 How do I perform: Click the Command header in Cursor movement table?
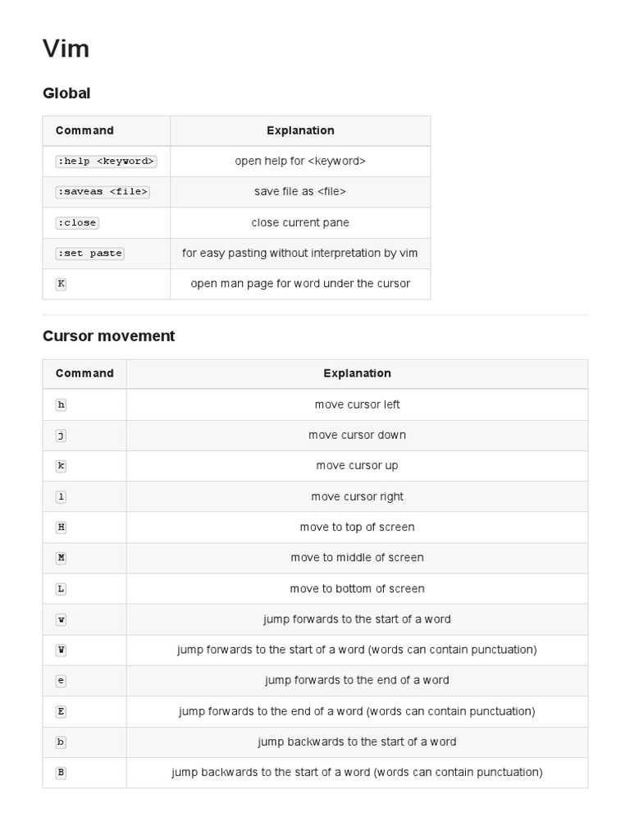pos(84,373)
